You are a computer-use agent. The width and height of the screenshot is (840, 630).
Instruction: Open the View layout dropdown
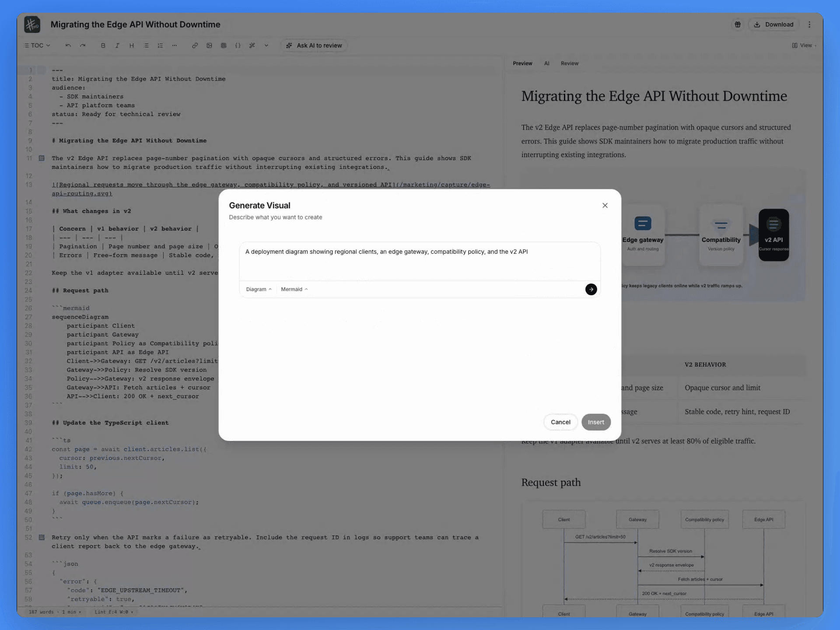click(x=804, y=45)
